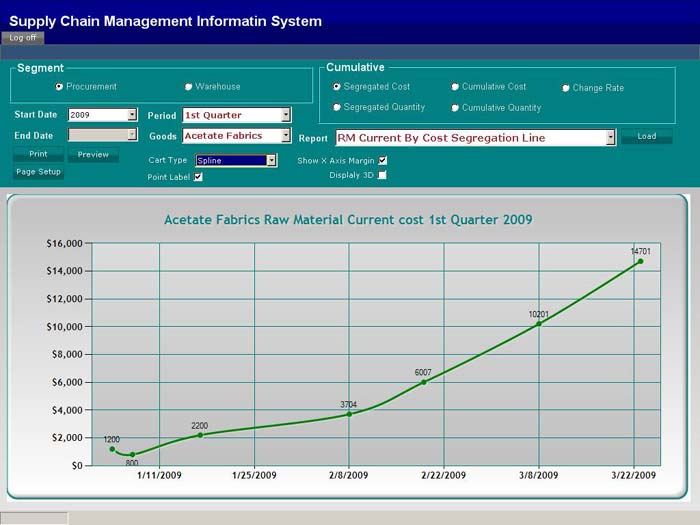Screen dimensions: 700x525
Task: Click the 1200 data point on chart
Action: [x=112, y=449]
